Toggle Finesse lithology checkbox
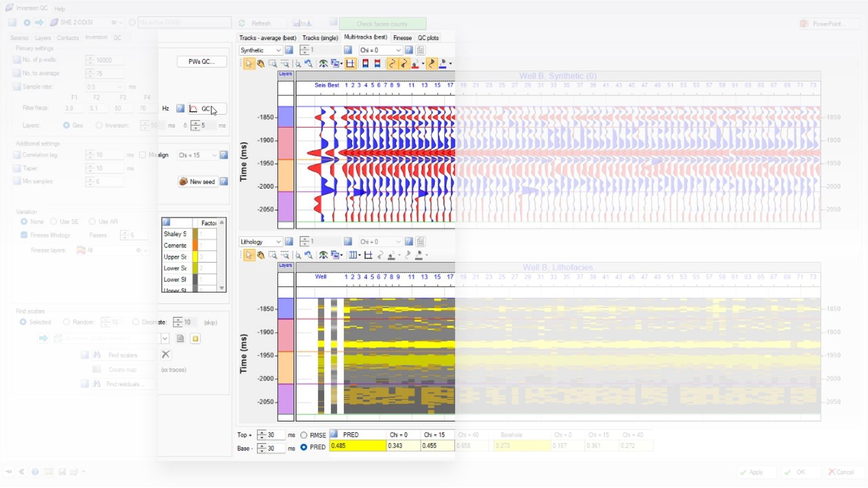 point(24,235)
